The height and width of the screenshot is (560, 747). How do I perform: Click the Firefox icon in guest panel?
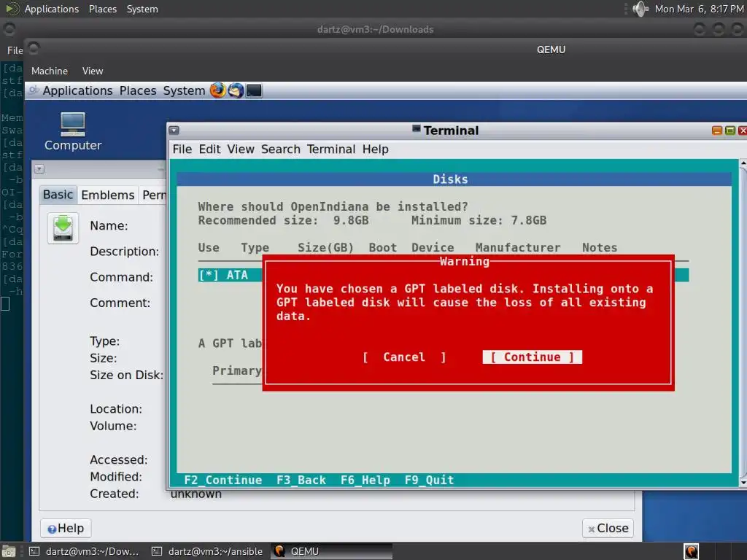click(217, 90)
